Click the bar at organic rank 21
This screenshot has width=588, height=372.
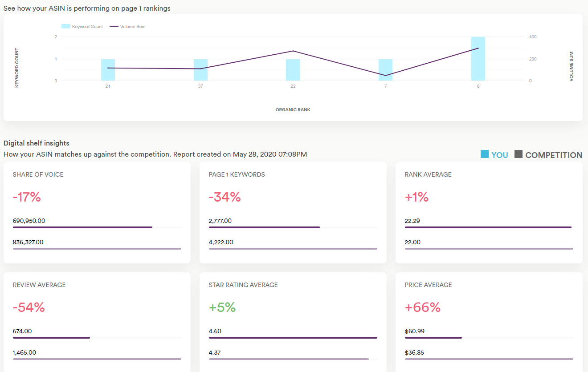[108, 70]
